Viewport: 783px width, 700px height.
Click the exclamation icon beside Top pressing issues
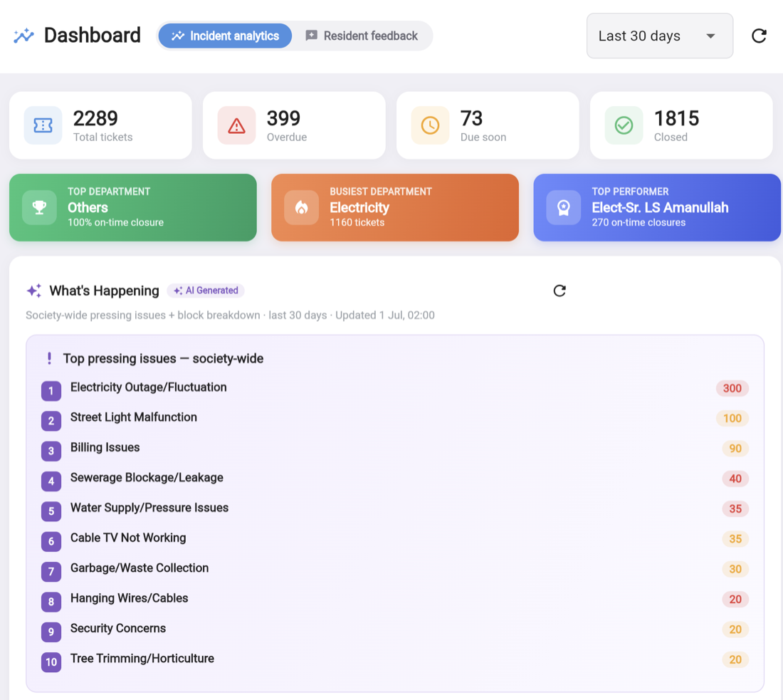(49, 358)
